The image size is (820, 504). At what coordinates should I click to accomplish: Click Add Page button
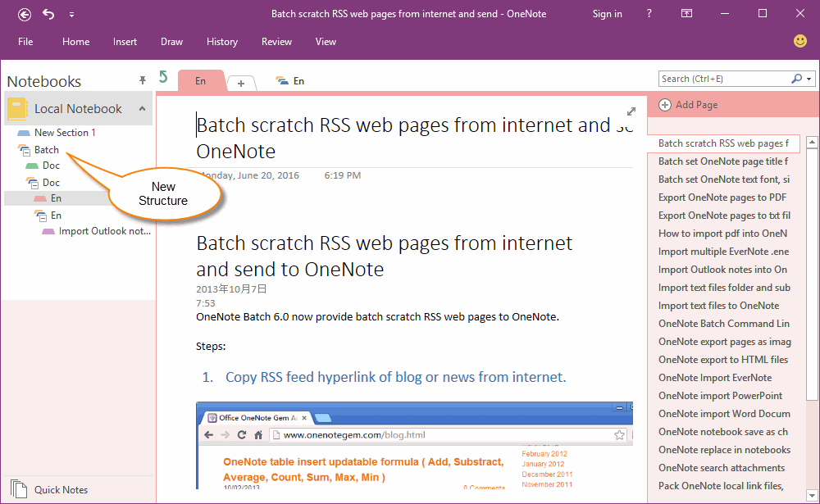click(x=688, y=105)
